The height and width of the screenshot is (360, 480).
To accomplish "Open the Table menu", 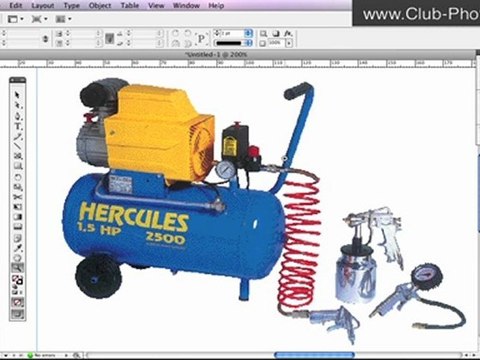I will pyautogui.click(x=130, y=6).
